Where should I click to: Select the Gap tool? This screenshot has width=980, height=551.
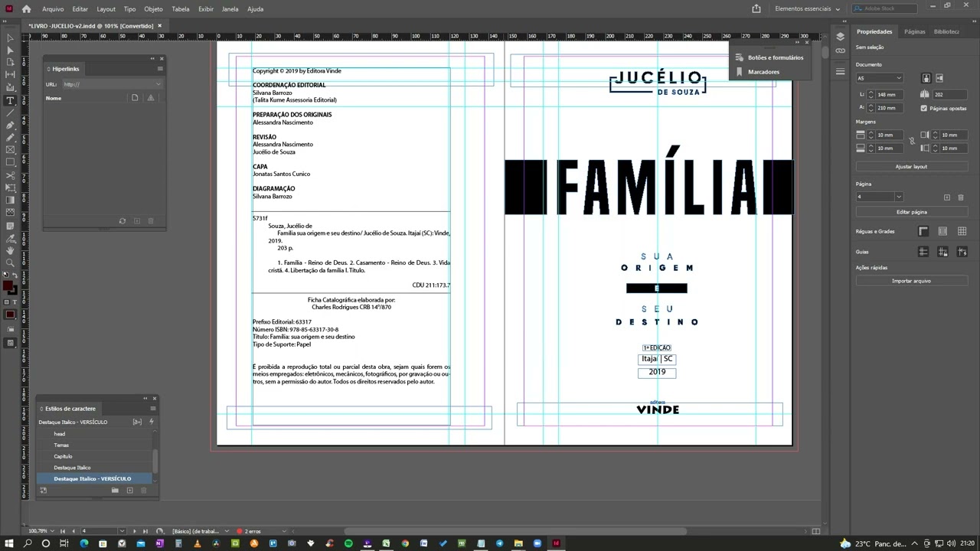tap(10, 74)
